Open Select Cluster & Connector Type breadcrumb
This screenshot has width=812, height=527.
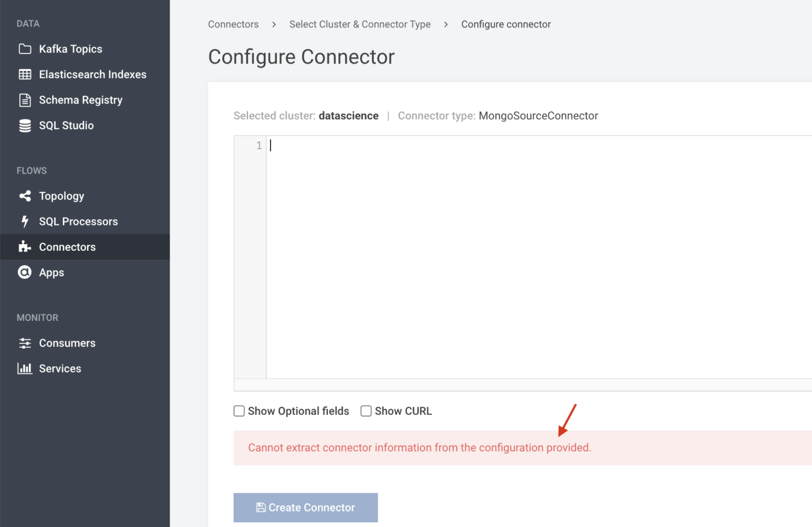click(360, 24)
